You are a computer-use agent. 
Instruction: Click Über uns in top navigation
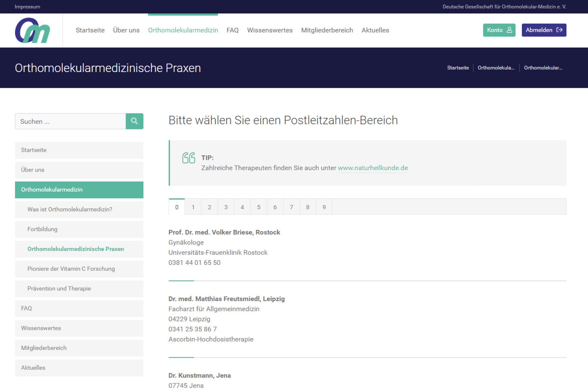126,30
